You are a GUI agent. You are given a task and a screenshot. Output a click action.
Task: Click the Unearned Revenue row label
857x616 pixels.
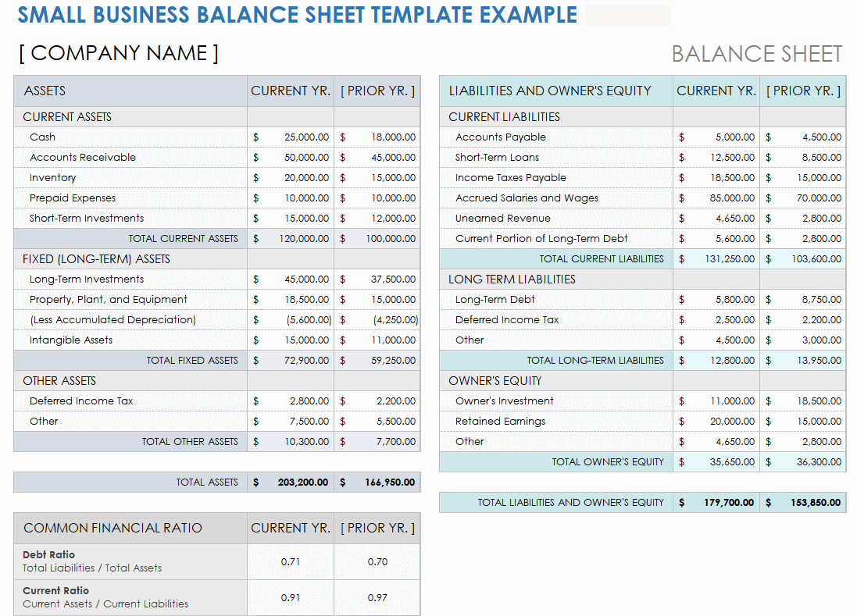point(503,219)
